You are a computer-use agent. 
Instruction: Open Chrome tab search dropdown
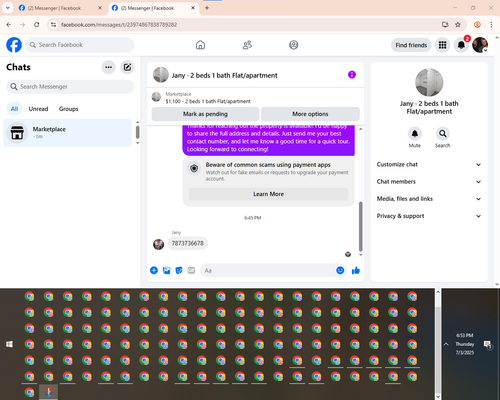[8, 8]
